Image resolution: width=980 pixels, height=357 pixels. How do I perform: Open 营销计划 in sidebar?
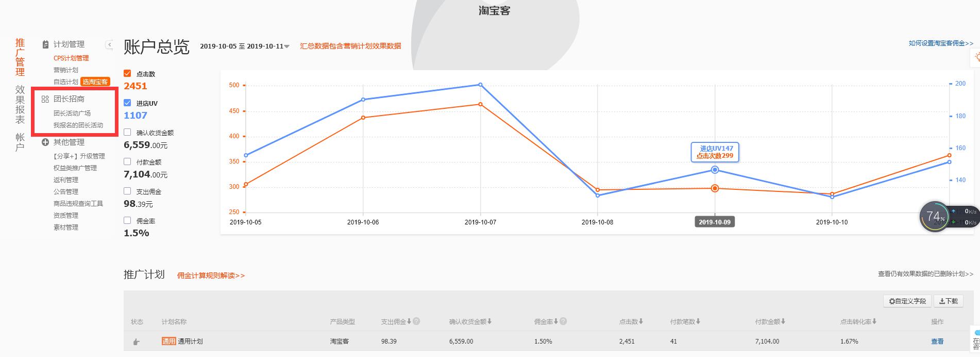[x=66, y=70]
